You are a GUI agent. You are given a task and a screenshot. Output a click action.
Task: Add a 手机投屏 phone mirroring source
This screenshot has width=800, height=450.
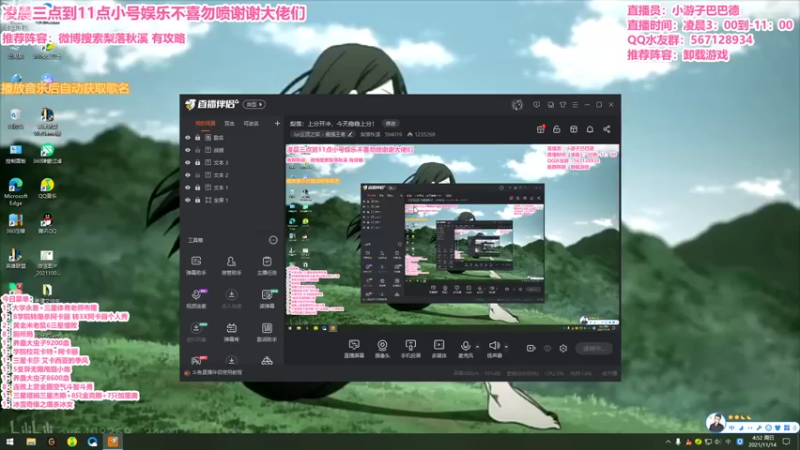[410, 349]
